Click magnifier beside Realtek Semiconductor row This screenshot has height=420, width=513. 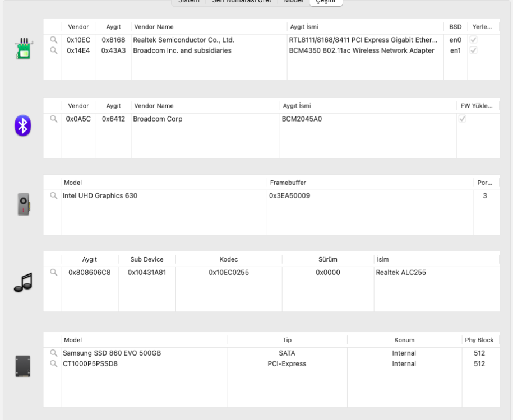[54, 40]
